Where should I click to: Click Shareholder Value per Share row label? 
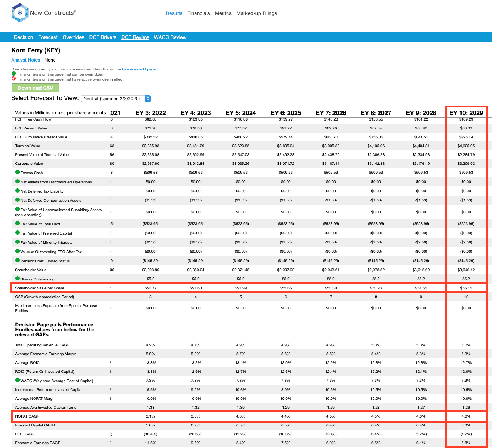click(x=40, y=288)
